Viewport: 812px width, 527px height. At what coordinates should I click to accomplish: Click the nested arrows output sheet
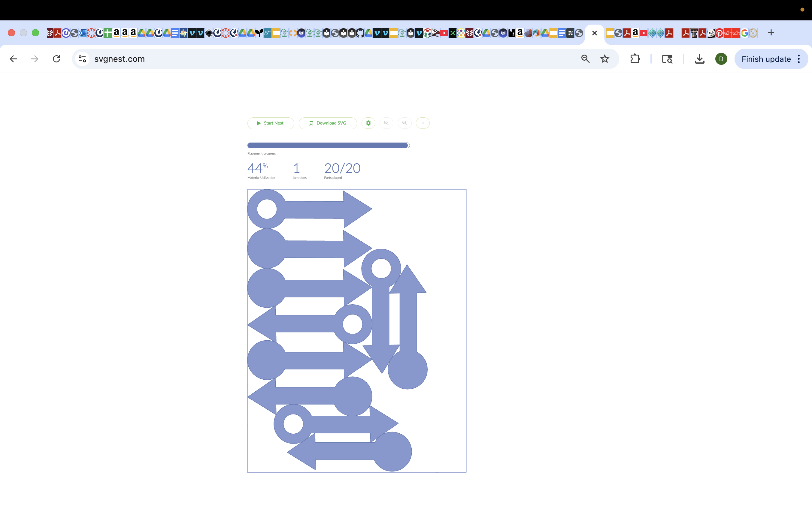click(356, 331)
